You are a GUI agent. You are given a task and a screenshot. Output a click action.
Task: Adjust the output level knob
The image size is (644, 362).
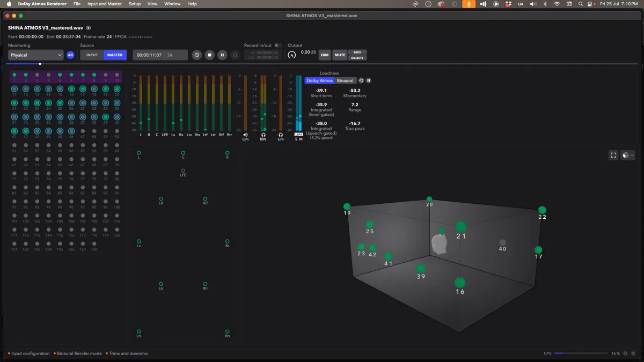click(292, 55)
